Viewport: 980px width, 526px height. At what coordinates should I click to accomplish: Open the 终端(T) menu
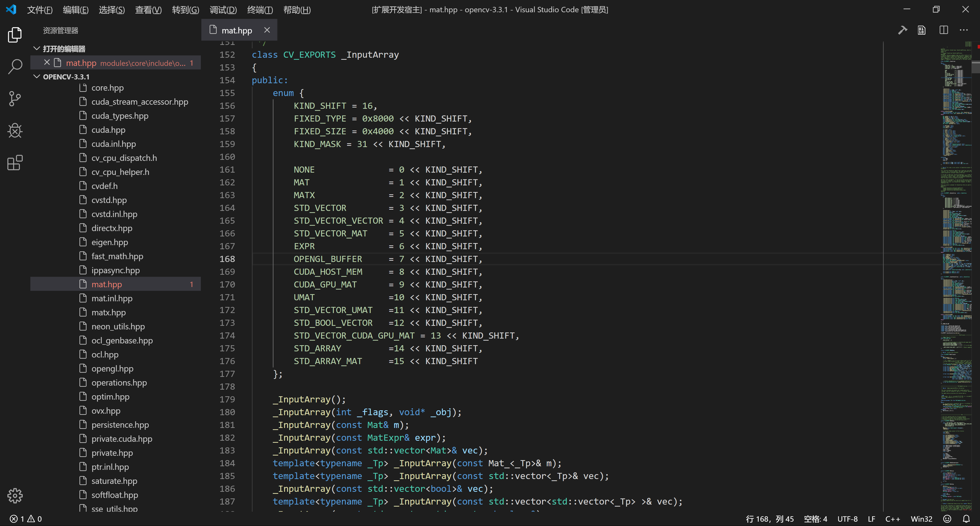[260, 10]
